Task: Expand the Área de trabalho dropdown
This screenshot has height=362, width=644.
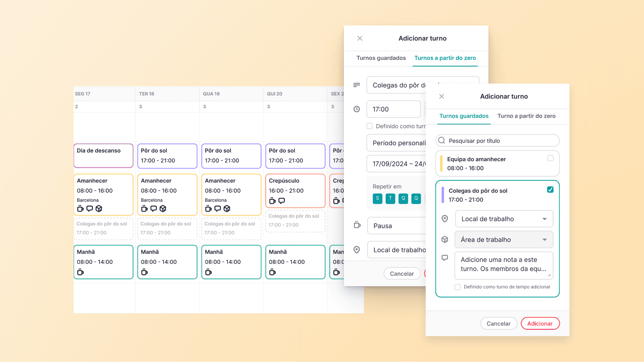Action: coord(504,240)
